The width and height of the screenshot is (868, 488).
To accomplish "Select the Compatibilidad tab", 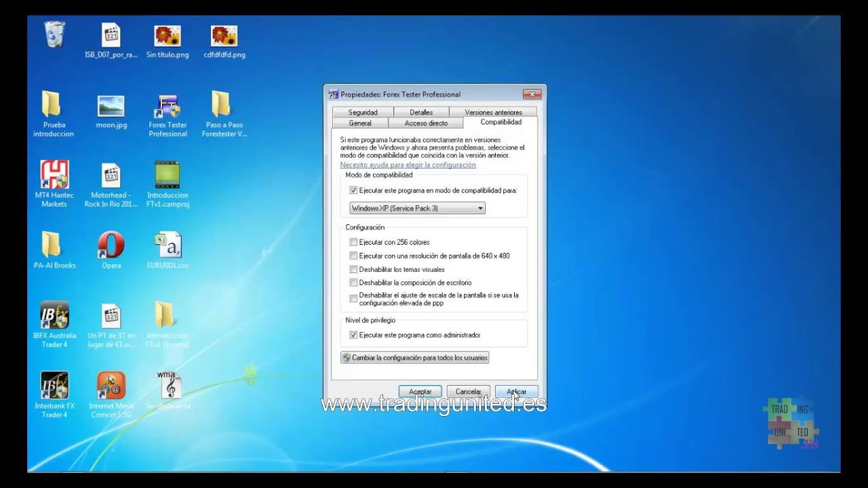I will click(x=501, y=123).
